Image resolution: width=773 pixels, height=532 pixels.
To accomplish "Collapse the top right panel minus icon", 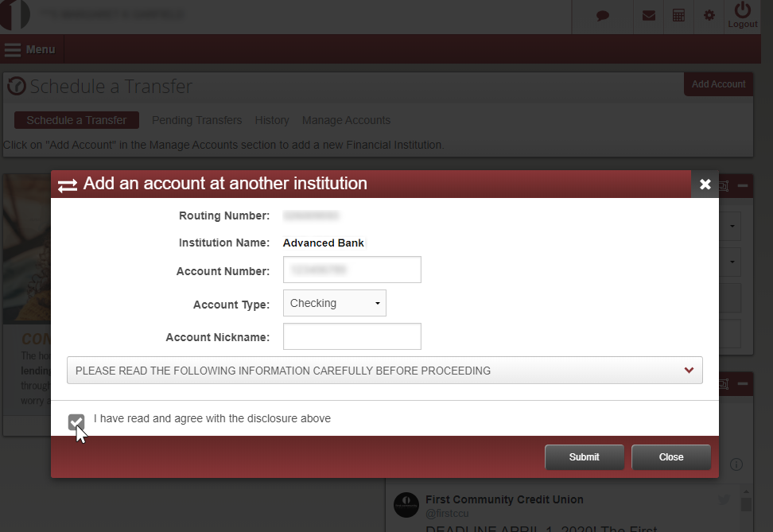I will [x=743, y=185].
